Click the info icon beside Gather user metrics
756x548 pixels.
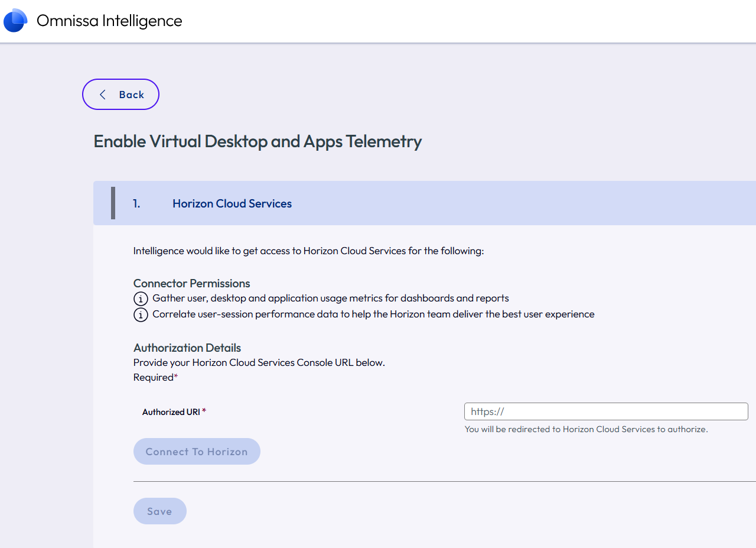[141, 299]
